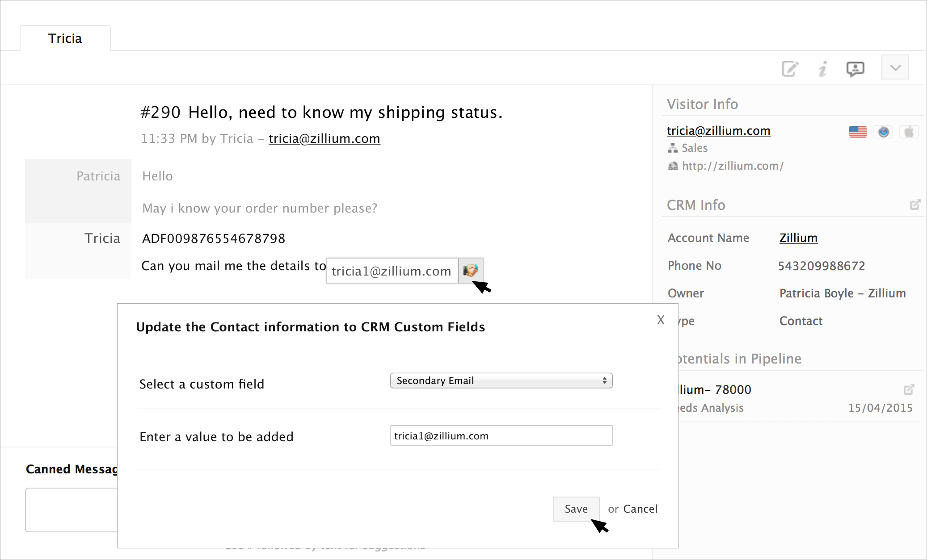Click the email link under chat title
927x560 pixels.
[324, 138]
